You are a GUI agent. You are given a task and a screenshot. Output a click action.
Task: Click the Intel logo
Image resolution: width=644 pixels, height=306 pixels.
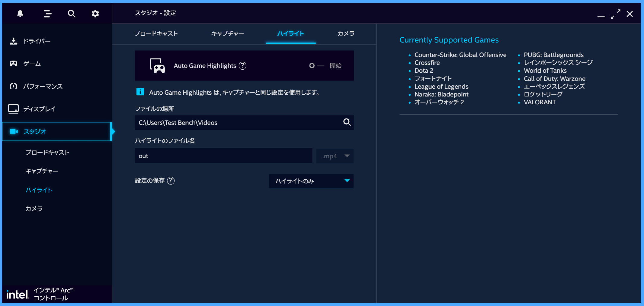[18, 295]
